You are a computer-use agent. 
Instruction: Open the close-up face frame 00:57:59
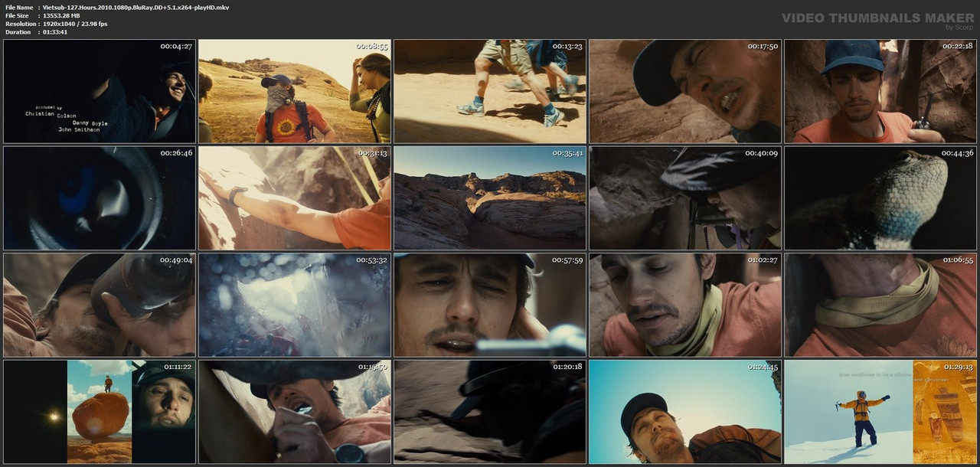click(x=490, y=305)
